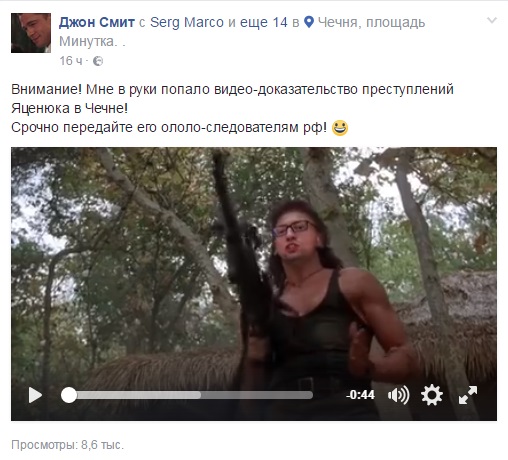This screenshot has height=460, width=508.
Task: Click the Просмотры 8,6 тыс. count
Action: point(67,445)
